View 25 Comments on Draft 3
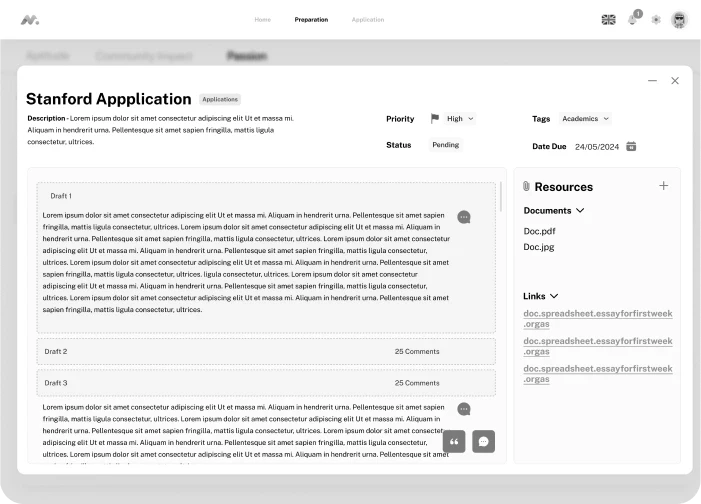The width and height of the screenshot is (701, 504). pyautogui.click(x=417, y=383)
